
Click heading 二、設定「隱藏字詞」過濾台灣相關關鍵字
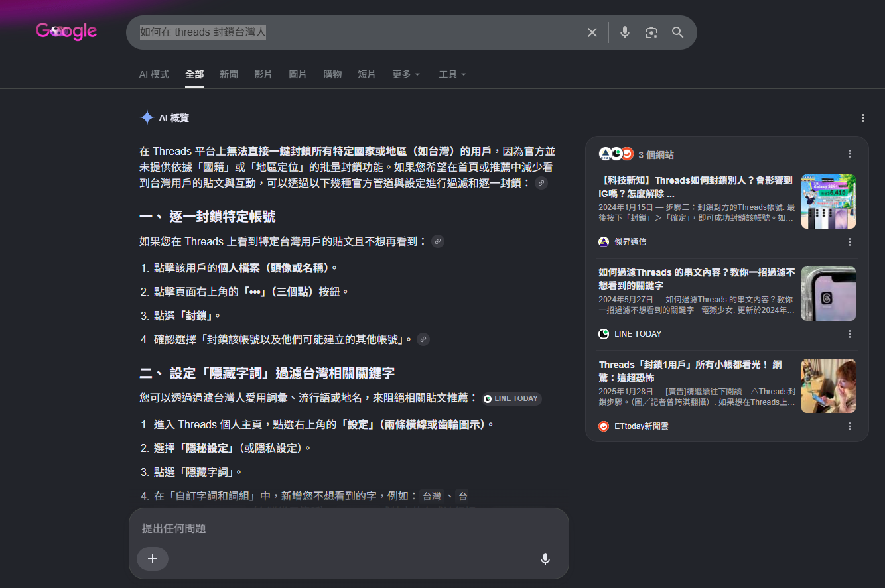(x=267, y=373)
